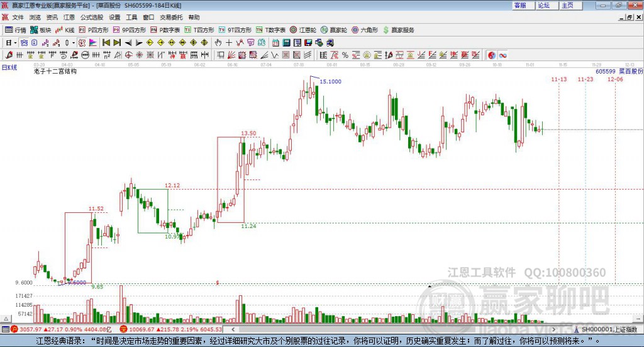Toggle the infinity loop icon
644x347 pixels.
502,55
